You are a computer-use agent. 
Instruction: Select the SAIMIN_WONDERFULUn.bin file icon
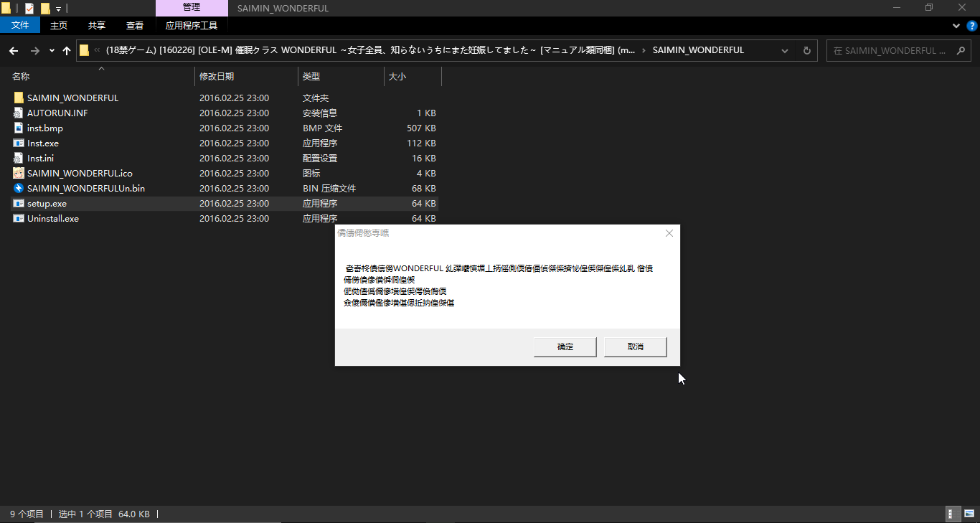tap(19, 189)
